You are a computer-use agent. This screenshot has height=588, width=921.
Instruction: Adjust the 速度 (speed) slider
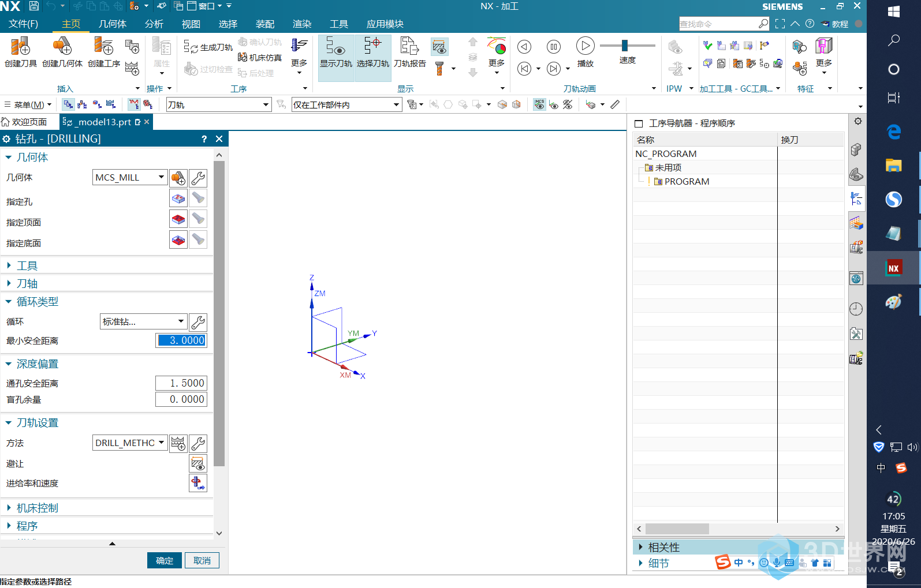tap(625, 46)
